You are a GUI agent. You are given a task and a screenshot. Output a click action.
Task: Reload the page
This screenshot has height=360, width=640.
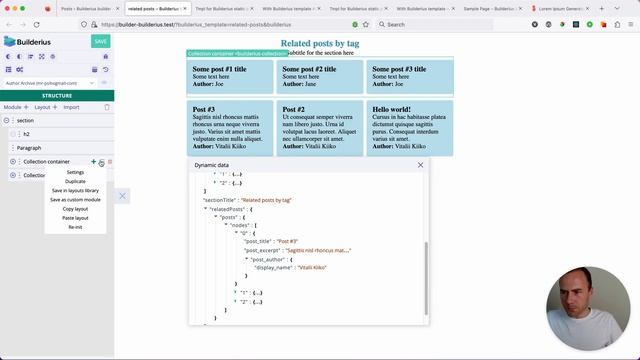click(x=37, y=24)
